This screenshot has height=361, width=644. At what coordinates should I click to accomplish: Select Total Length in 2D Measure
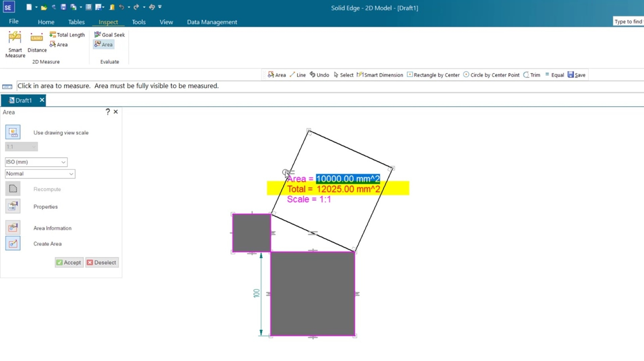(67, 35)
